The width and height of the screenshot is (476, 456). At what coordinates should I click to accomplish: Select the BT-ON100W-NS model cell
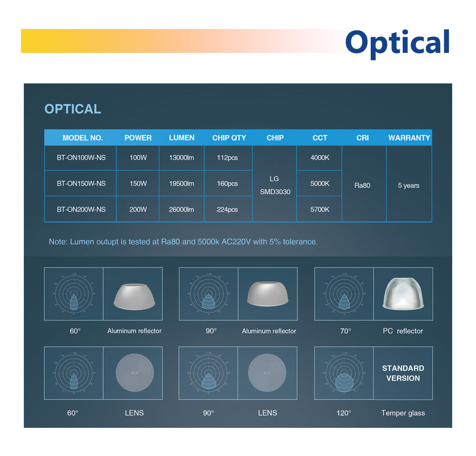[81, 158]
